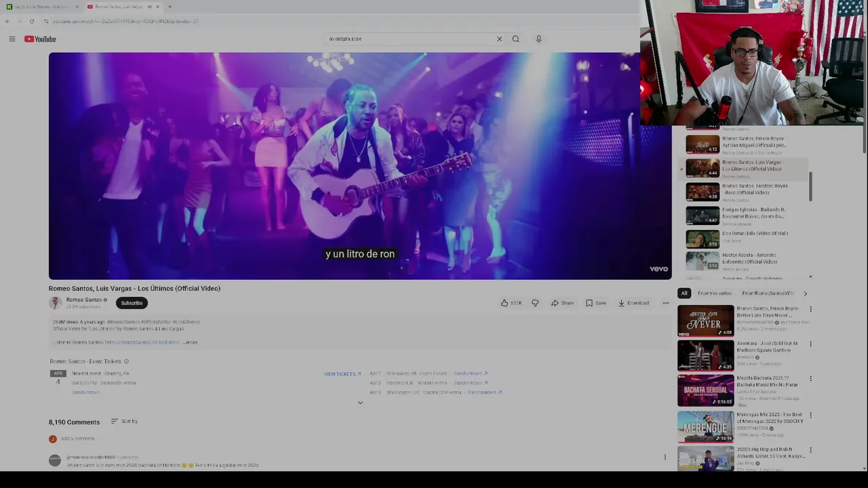
Task: Open the VIEW TICKETS link
Action: point(342,374)
